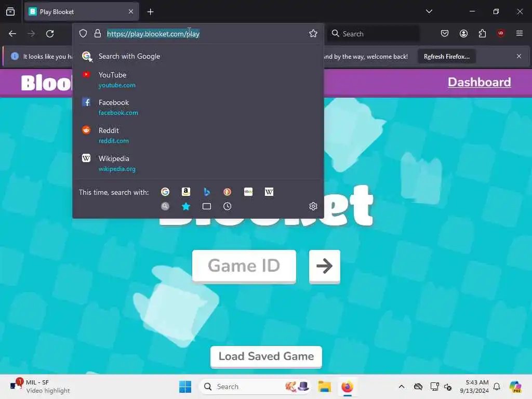Screen dimensions: 532x399
Task: Select the YouTube suggestion
Action: (198, 79)
